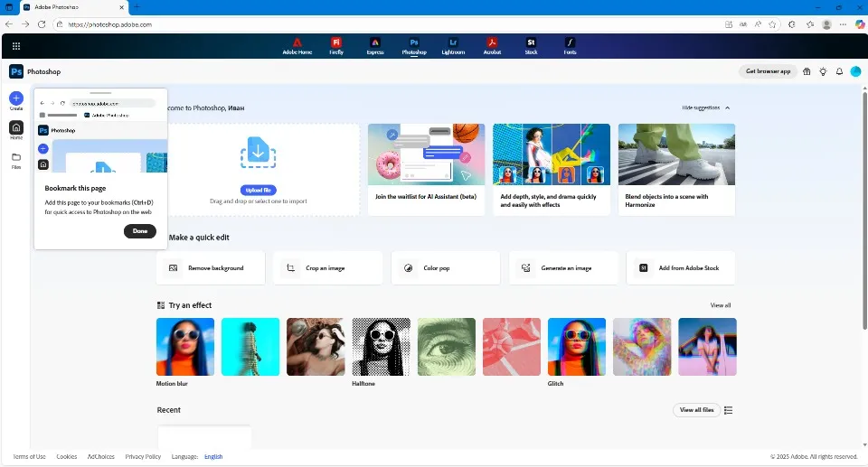Open the user profile avatar
The width and height of the screenshot is (868, 467).
click(x=856, y=71)
